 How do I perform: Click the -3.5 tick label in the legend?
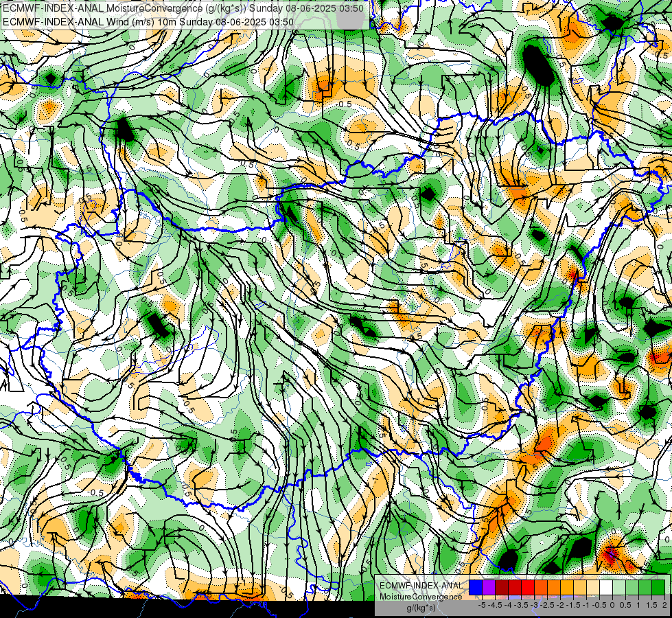[x=522, y=605]
